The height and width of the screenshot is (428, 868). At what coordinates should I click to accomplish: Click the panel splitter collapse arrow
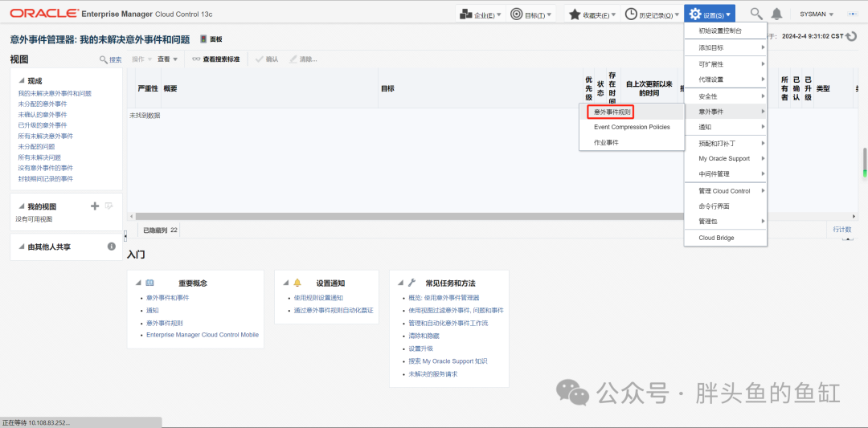[x=125, y=235]
